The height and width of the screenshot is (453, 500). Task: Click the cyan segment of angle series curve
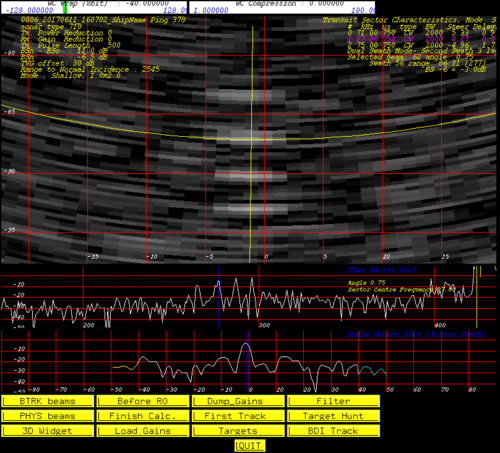pyautogui.click(x=372, y=370)
